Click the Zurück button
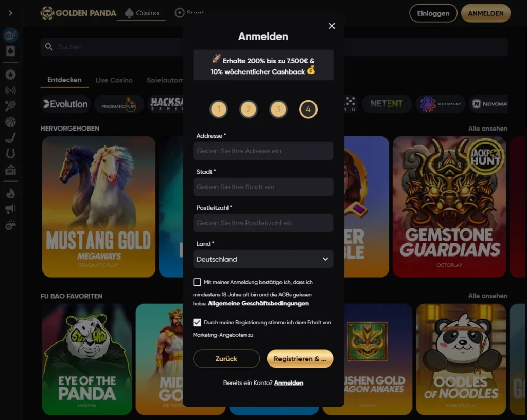This screenshot has width=527, height=420. (226, 358)
